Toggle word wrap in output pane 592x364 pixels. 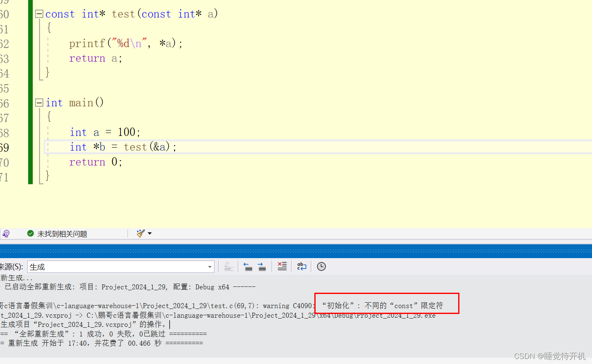pyautogui.click(x=302, y=266)
